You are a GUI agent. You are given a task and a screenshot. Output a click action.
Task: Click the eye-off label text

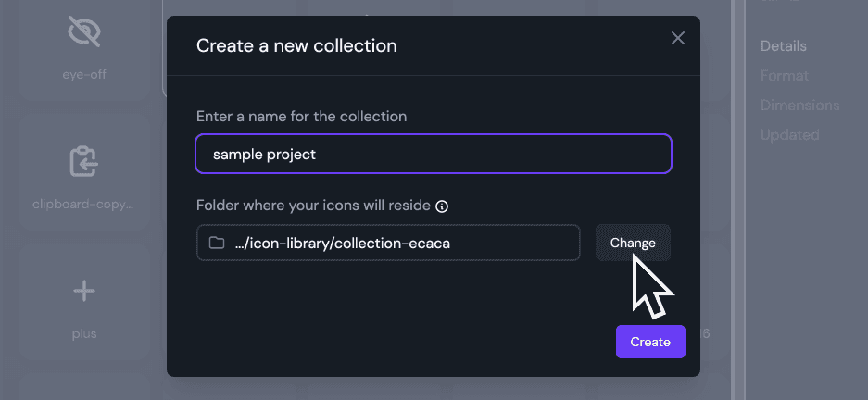click(x=84, y=74)
